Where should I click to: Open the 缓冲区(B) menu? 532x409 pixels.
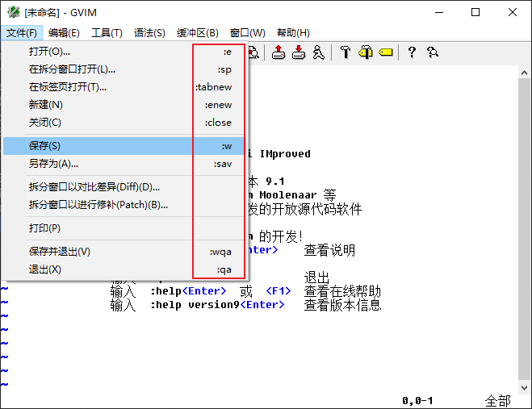click(x=197, y=33)
